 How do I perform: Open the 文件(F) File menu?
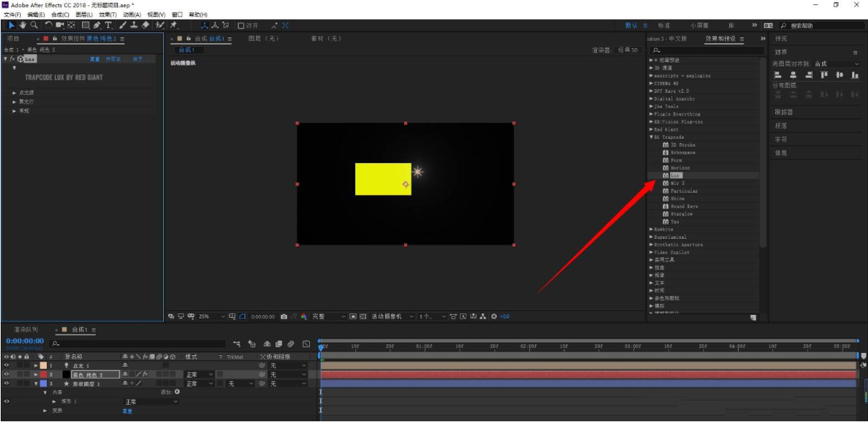pos(14,14)
